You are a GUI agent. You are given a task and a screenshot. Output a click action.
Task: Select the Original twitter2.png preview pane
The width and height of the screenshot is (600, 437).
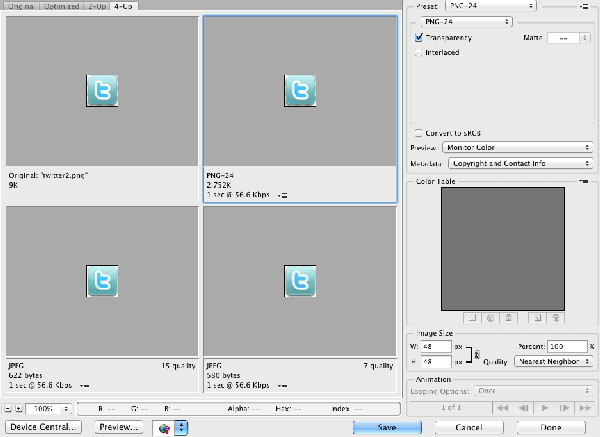coord(102,91)
